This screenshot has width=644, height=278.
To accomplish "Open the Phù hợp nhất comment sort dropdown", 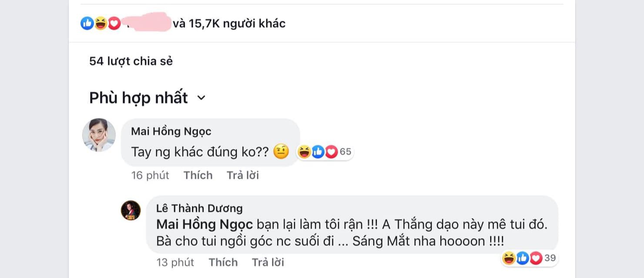I will (x=147, y=98).
